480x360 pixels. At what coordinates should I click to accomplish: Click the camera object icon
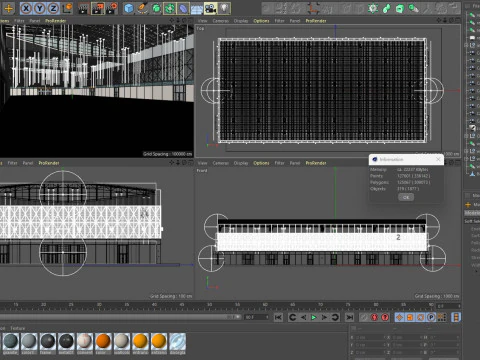pyautogui.click(x=210, y=8)
